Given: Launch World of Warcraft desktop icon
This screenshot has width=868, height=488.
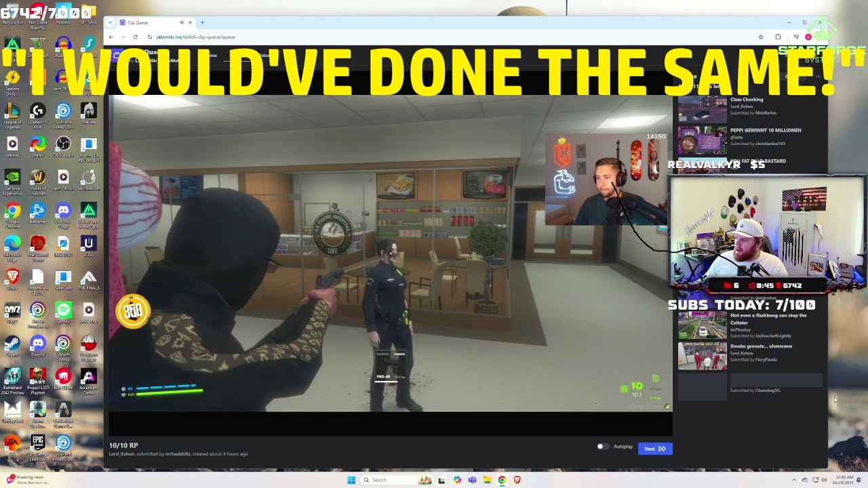Looking at the screenshot, I should tap(38, 180).
